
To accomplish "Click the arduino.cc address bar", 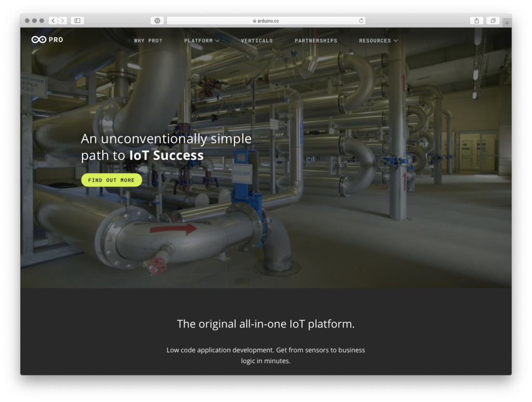I will pos(266,21).
